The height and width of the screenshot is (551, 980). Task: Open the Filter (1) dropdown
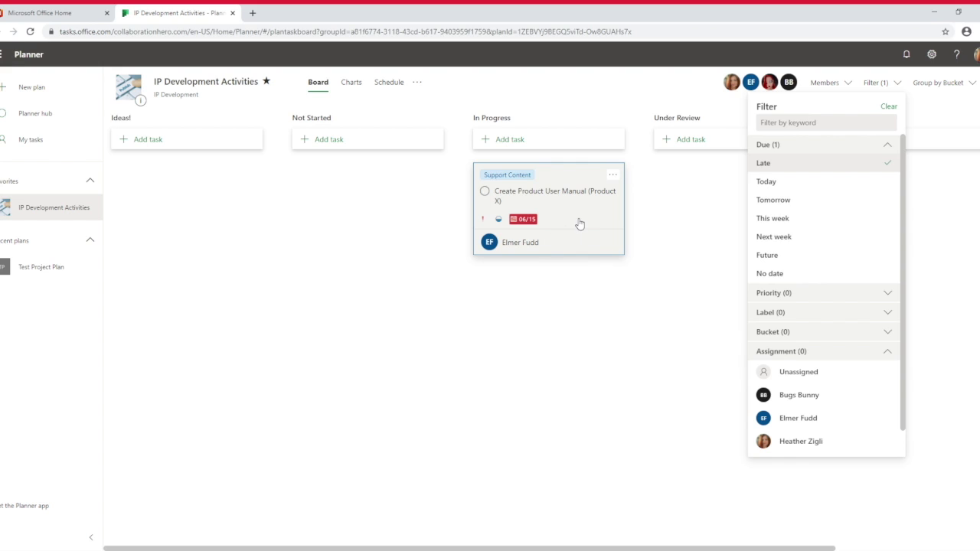pos(882,83)
